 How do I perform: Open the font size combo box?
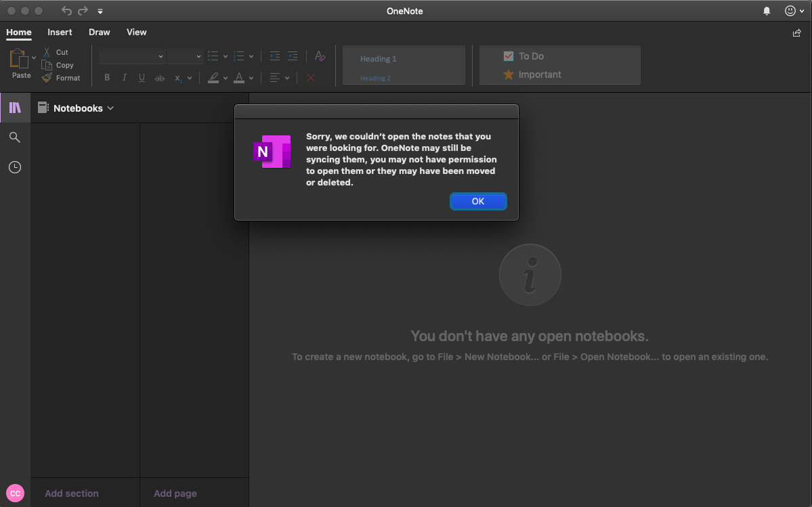click(186, 56)
